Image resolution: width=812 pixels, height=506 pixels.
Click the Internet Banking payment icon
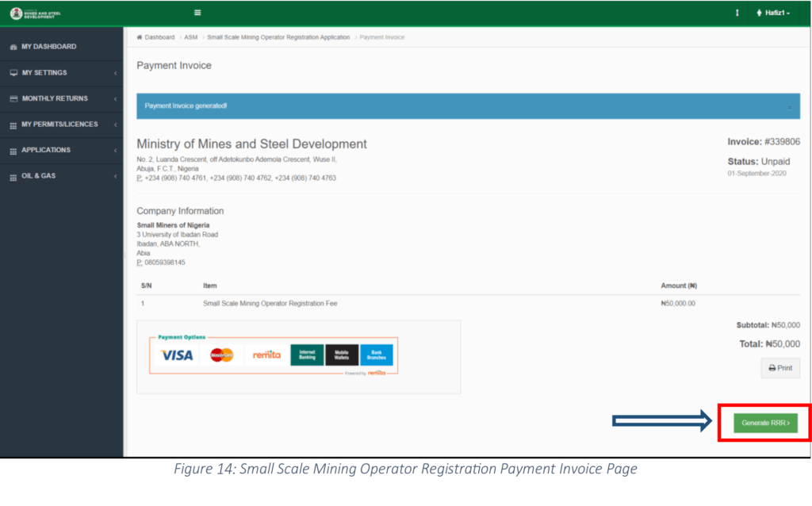(x=307, y=355)
